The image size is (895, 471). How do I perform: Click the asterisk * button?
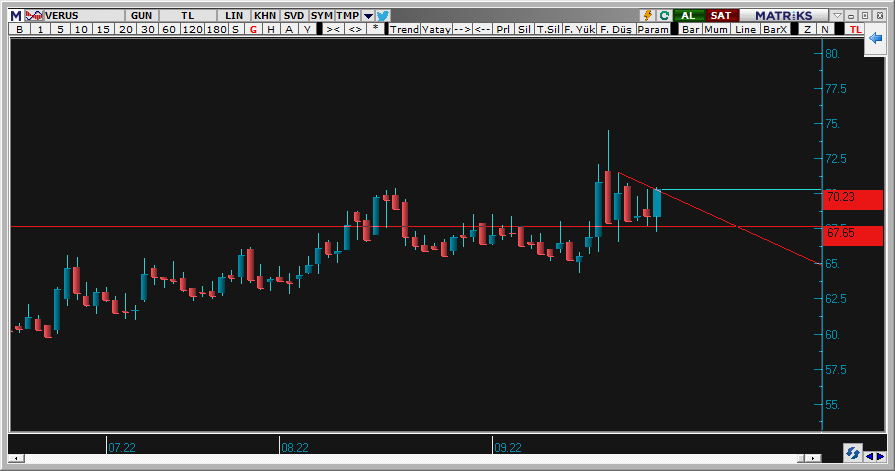pyautogui.click(x=375, y=29)
